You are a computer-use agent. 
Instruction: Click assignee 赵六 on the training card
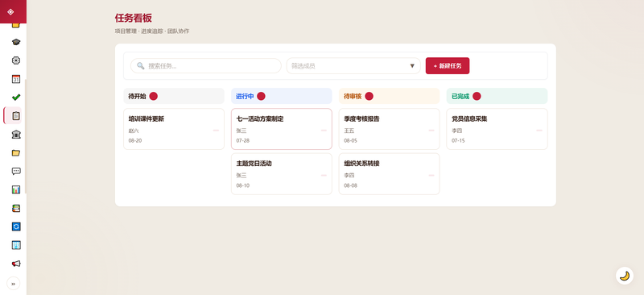(134, 131)
